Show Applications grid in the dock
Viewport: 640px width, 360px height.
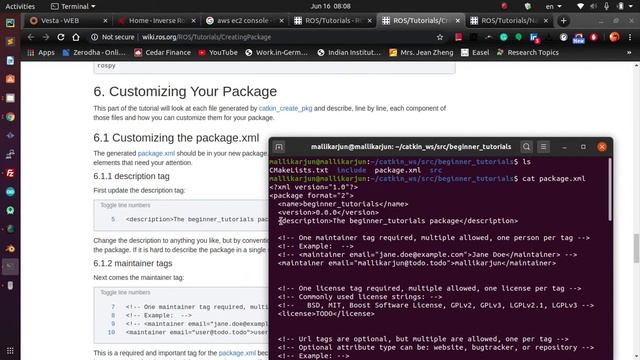point(10,351)
